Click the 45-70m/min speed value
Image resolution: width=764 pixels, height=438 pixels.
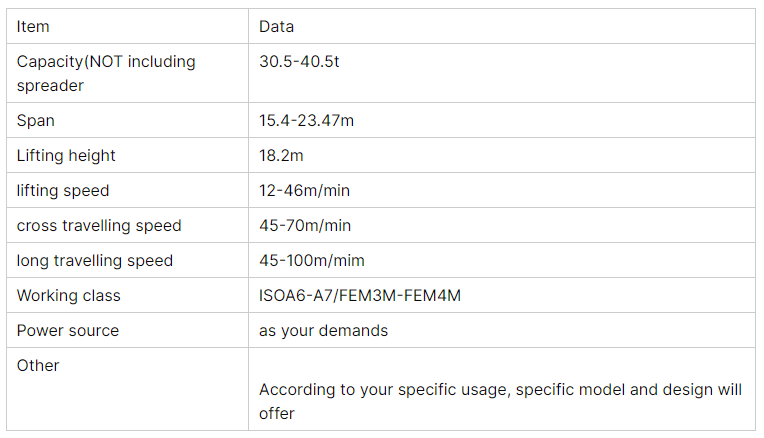[305, 226]
